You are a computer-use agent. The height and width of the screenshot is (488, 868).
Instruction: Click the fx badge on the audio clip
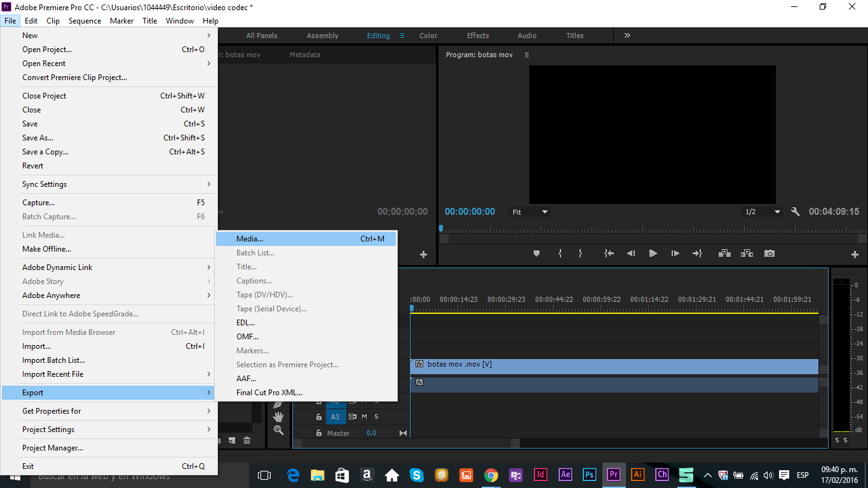tap(419, 382)
